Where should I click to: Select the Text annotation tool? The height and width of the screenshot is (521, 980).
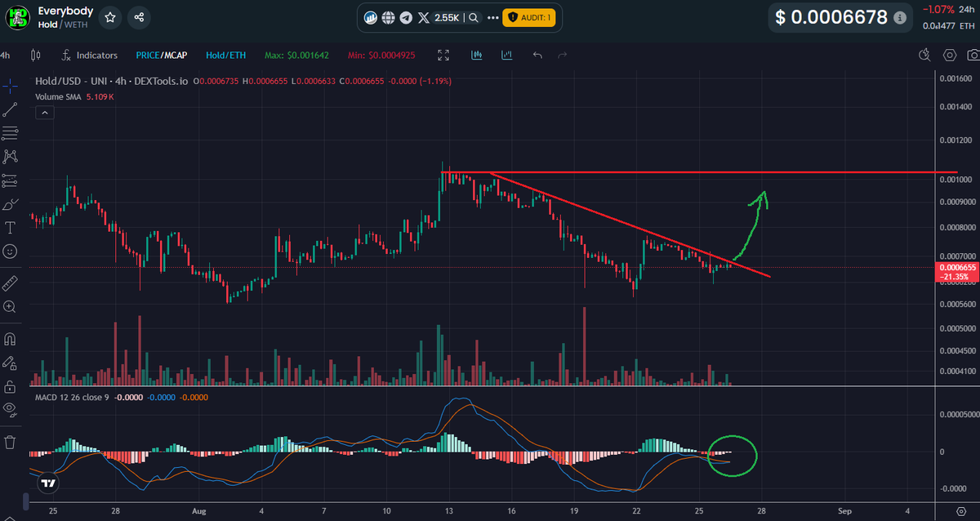tap(10, 227)
